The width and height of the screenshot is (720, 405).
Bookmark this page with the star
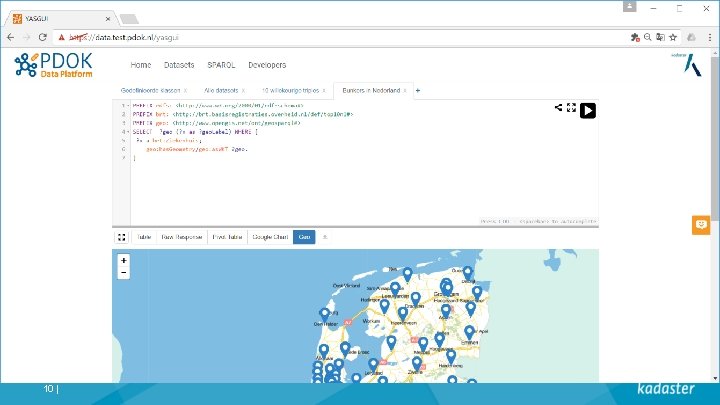tap(673, 38)
